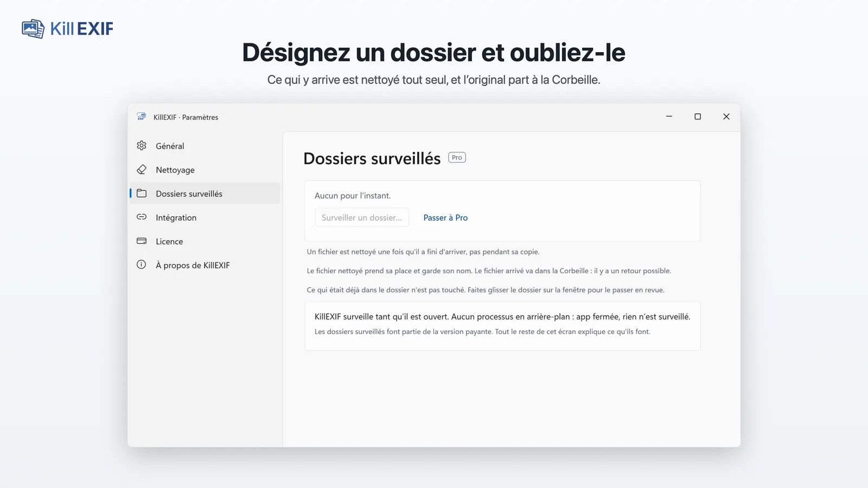Go to the Intégration section
This screenshot has width=868, height=488.
tap(205, 217)
